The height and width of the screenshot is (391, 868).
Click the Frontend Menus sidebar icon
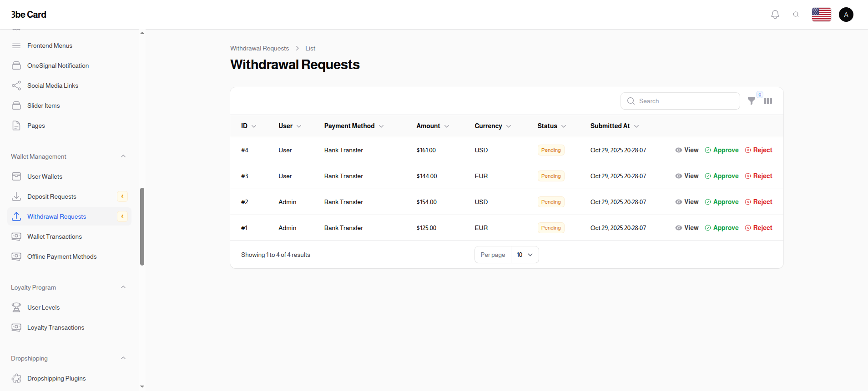[16, 45]
